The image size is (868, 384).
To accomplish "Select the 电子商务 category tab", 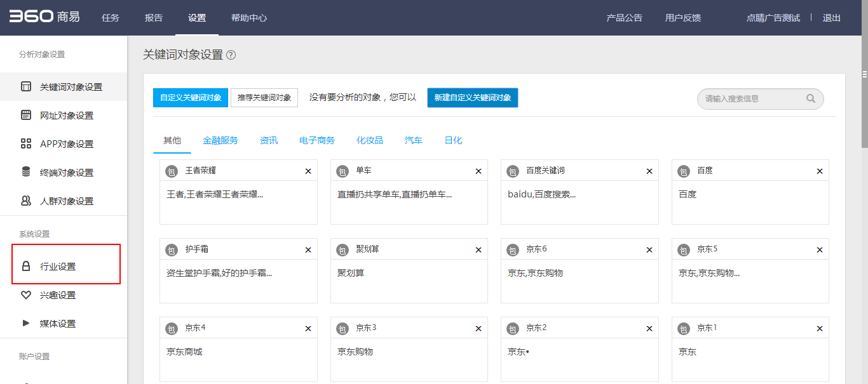I will pyautogui.click(x=317, y=140).
